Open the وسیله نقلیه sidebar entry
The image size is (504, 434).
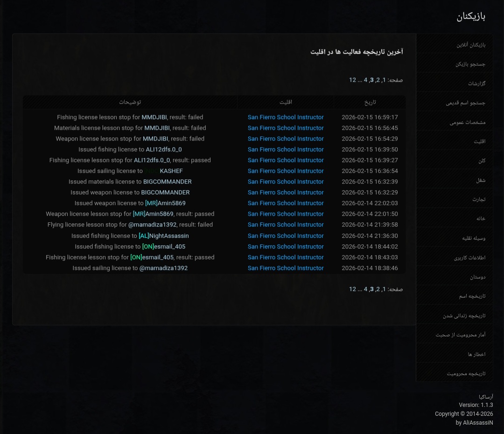473,238
